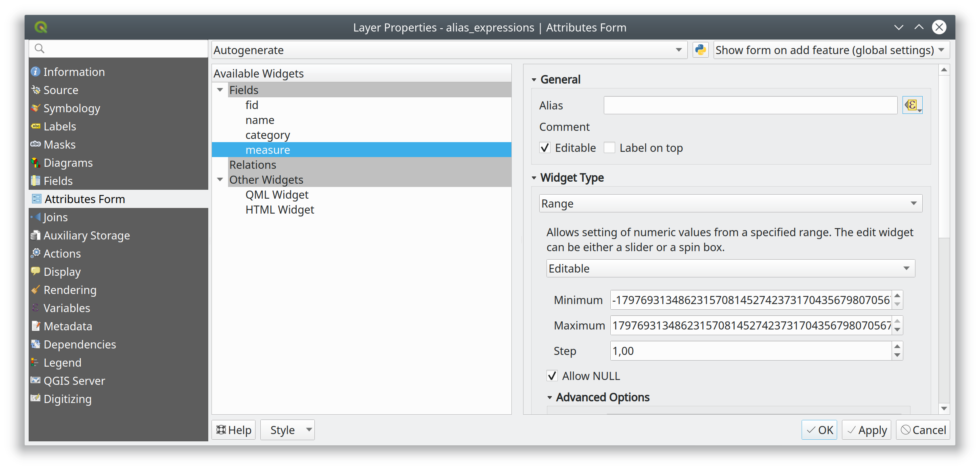This screenshot has height=470, width=980.
Task: Click the Metadata sidebar icon
Action: (36, 326)
